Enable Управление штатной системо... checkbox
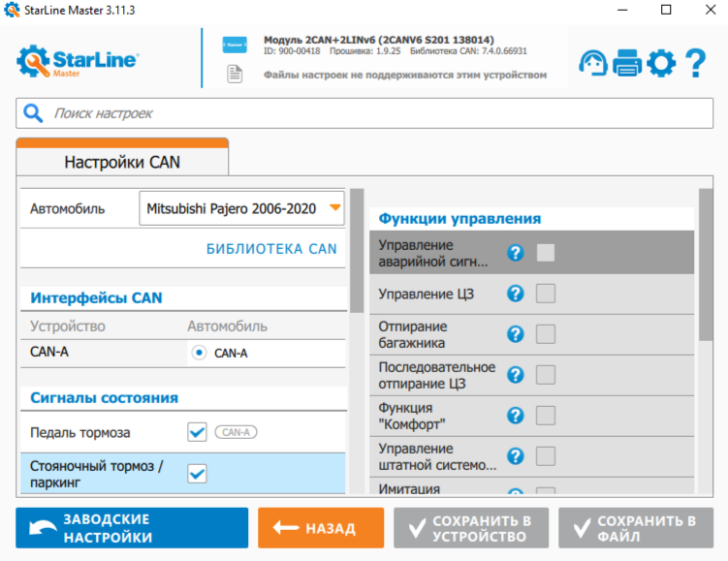 pyautogui.click(x=546, y=456)
